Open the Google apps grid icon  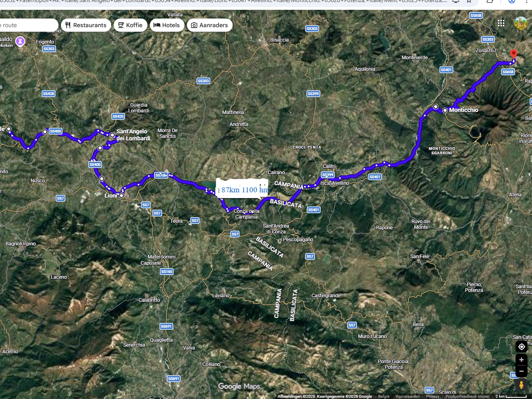[x=501, y=23]
